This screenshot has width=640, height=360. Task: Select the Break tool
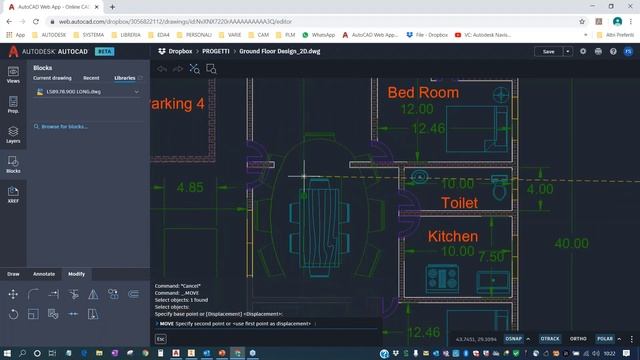coord(73,314)
